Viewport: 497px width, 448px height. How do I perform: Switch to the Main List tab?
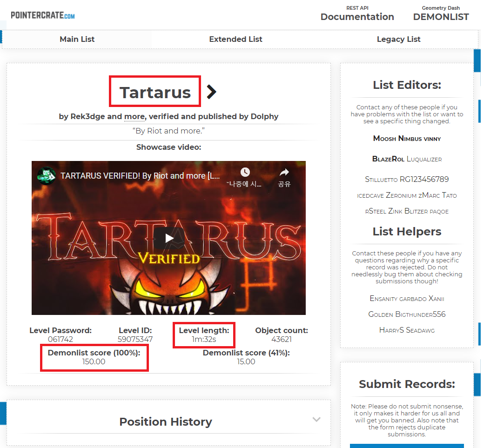tap(77, 39)
